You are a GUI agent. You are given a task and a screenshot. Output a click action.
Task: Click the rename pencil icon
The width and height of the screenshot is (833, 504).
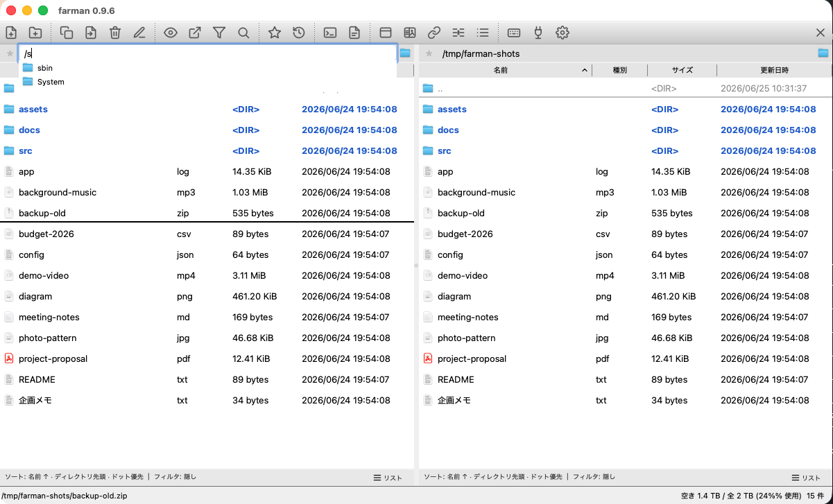tap(139, 33)
